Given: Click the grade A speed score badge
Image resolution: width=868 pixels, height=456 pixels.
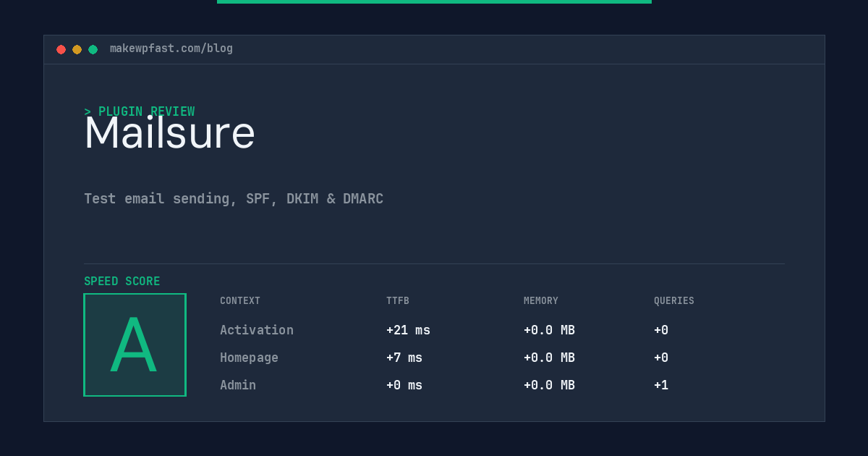Looking at the screenshot, I should [x=135, y=345].
